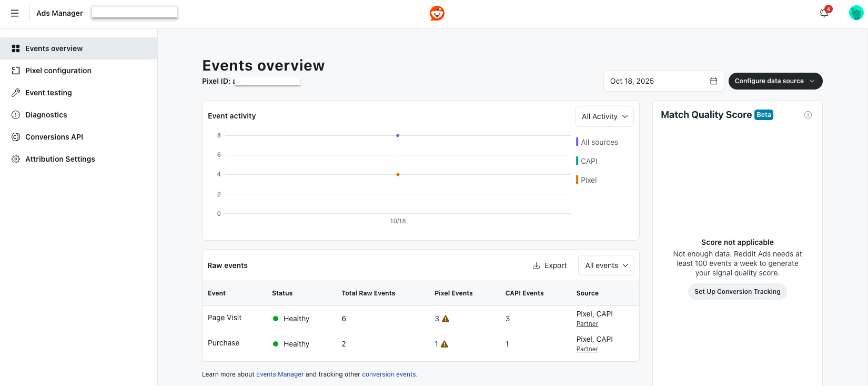868x386 pixels.
Task: Click CAPI Events column header
Action: [524, 293]
